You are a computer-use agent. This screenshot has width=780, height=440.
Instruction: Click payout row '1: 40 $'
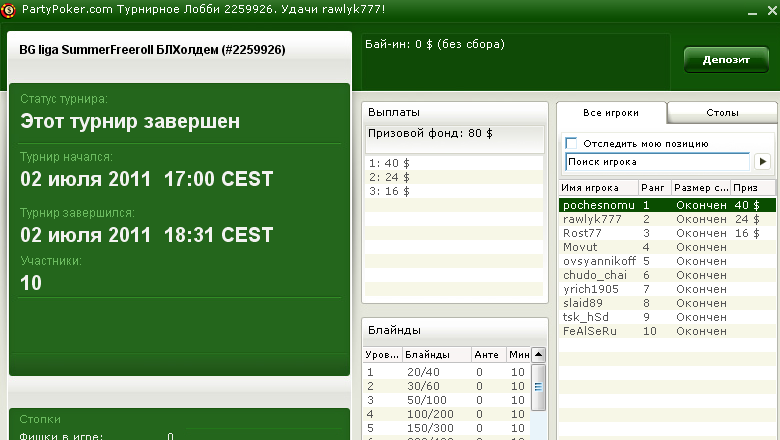coord(454,163)
